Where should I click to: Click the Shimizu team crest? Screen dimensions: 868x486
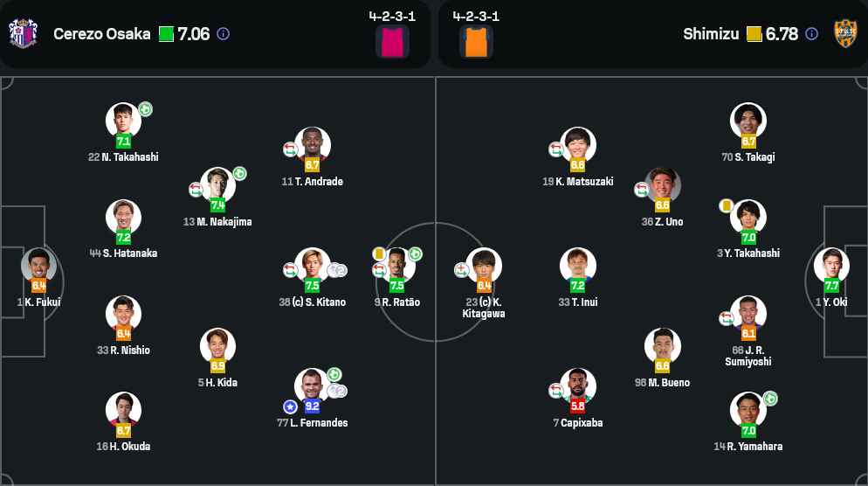point(844,34)
